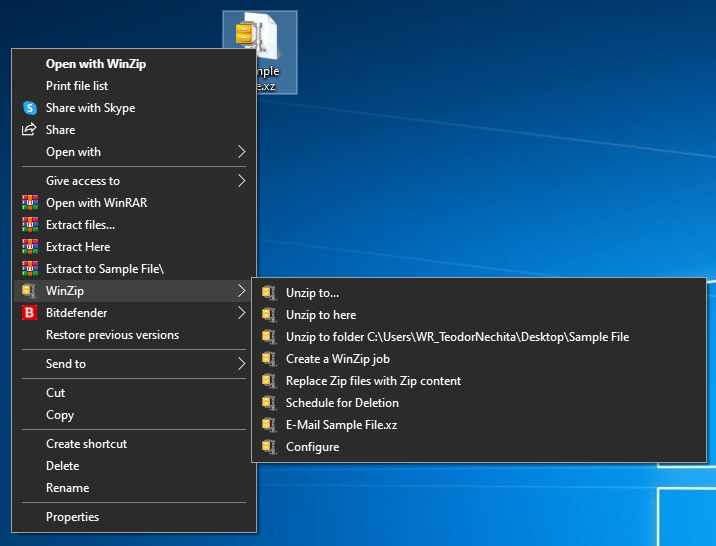Choose Unzip to... in WinZip submenu

(x=312, y=293)
